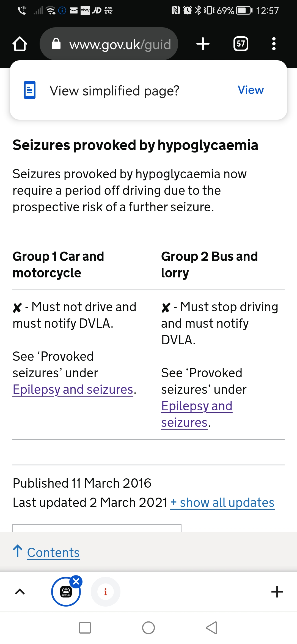Image resolution: width=297 pixels, height=644 pixels.
Task: Open a new tab with plus icon
Action: click(203, 44)
